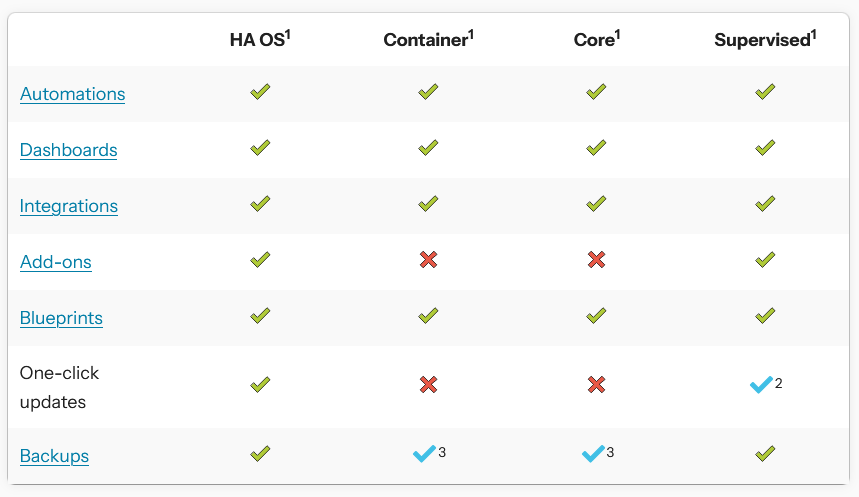Click blue checkmark for Supervised One-click updates
Image resolution: width=859 pixels, height=497 pixels.
(761, 385)
